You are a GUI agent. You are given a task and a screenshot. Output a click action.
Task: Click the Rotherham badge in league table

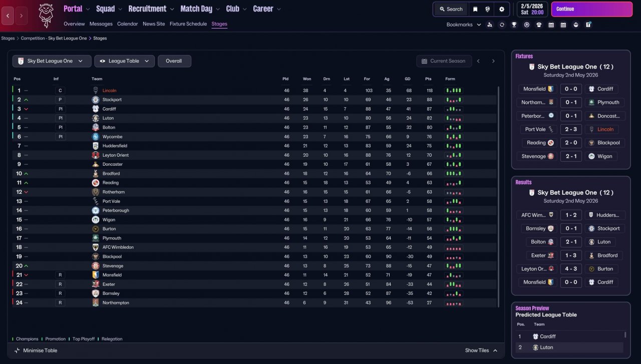96,192
